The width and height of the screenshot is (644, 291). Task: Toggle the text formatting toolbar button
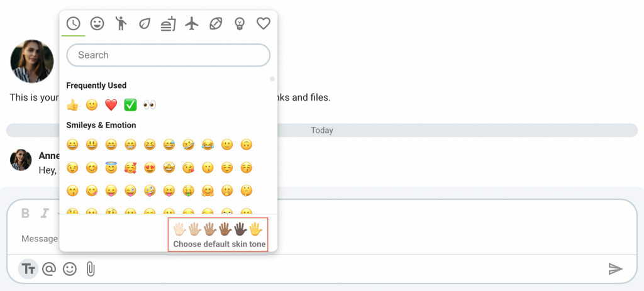[x=28, y=269]
